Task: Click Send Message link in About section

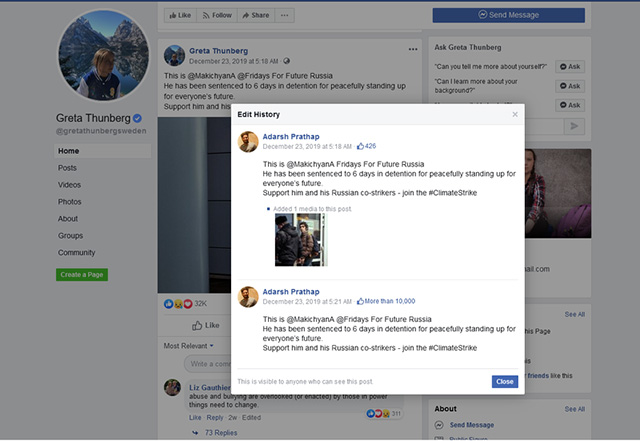Action: coord(471,425)
